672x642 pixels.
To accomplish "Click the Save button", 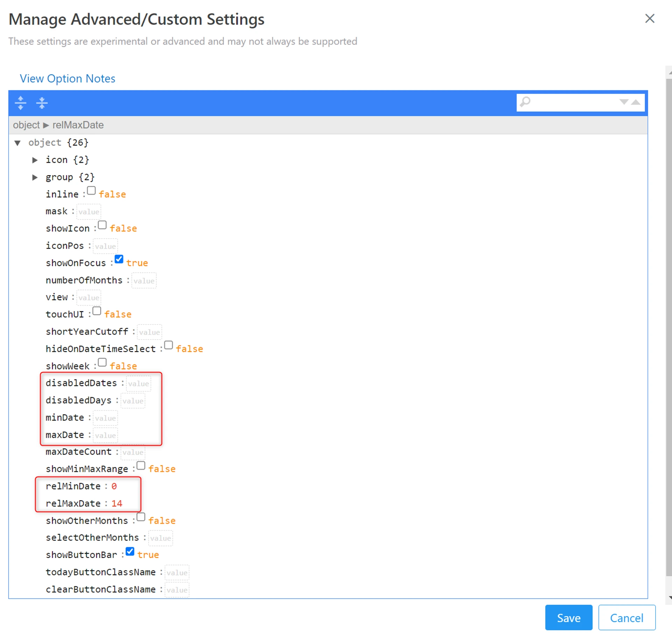I will (x=568, y=617).
